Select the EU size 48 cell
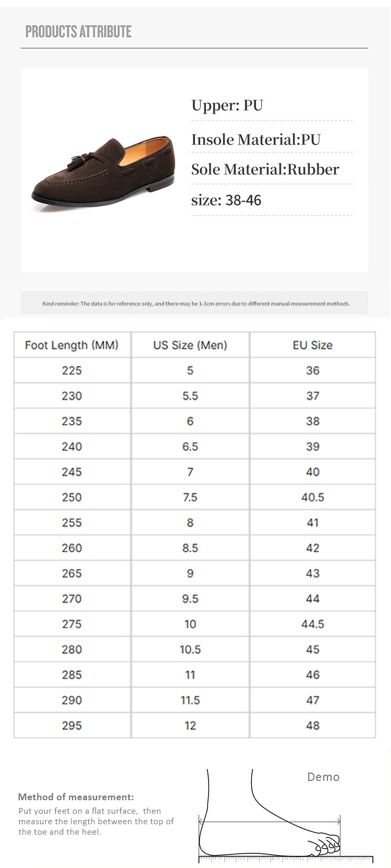Screen dimensions: 391x868 click(312, 726)
